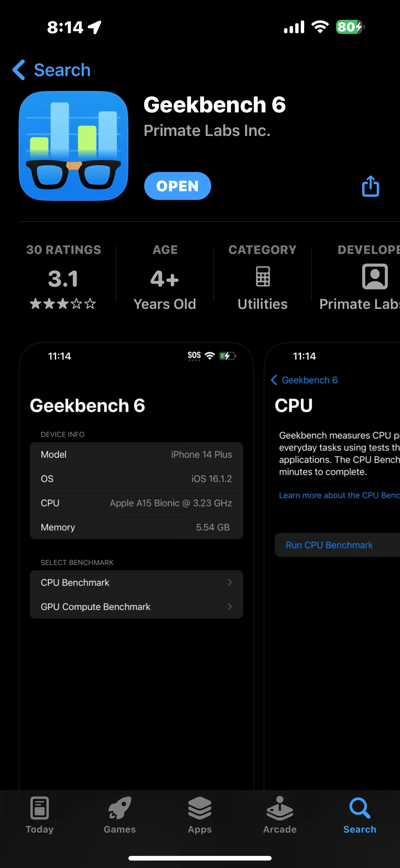
Task: Tap the back chevron beside Search
Action: tap(19, 70)
